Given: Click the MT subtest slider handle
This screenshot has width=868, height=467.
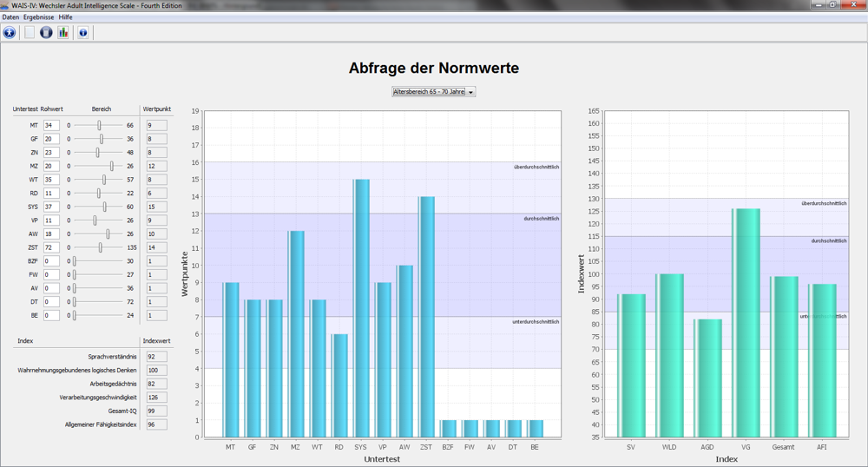Looking at the screenshot, I should [x=100, y=125].
